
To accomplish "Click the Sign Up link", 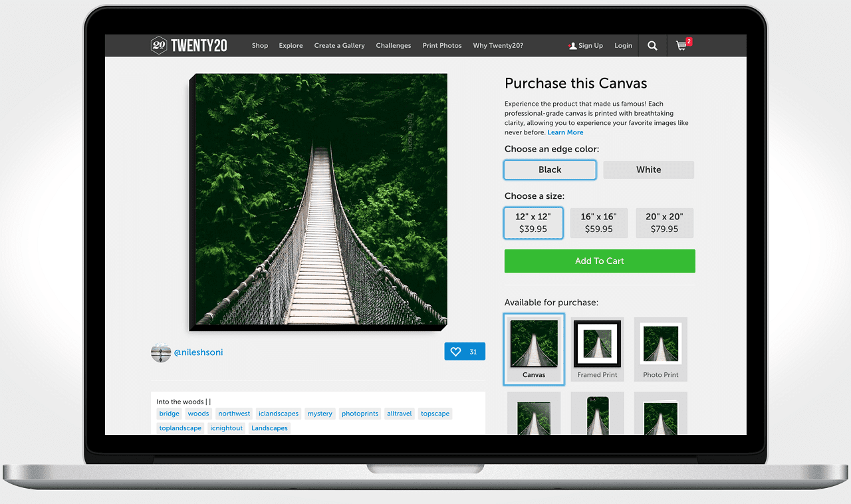I will [586, 46].
